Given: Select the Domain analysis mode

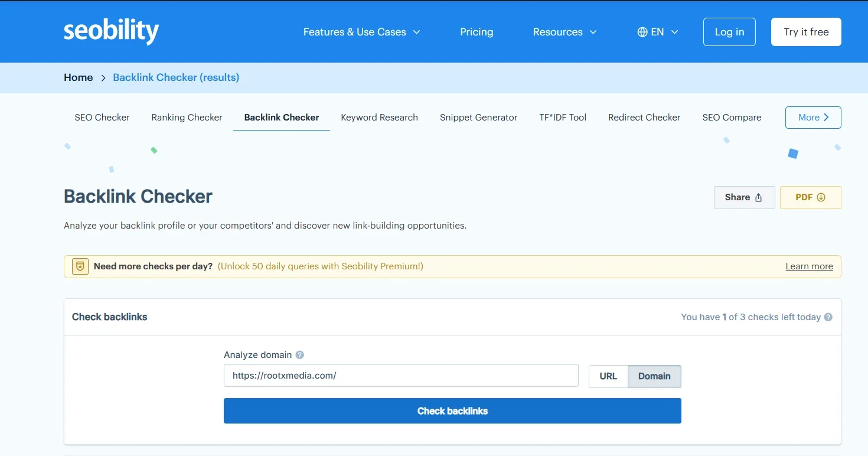Looking at the screenshot, I should (654, 376).
